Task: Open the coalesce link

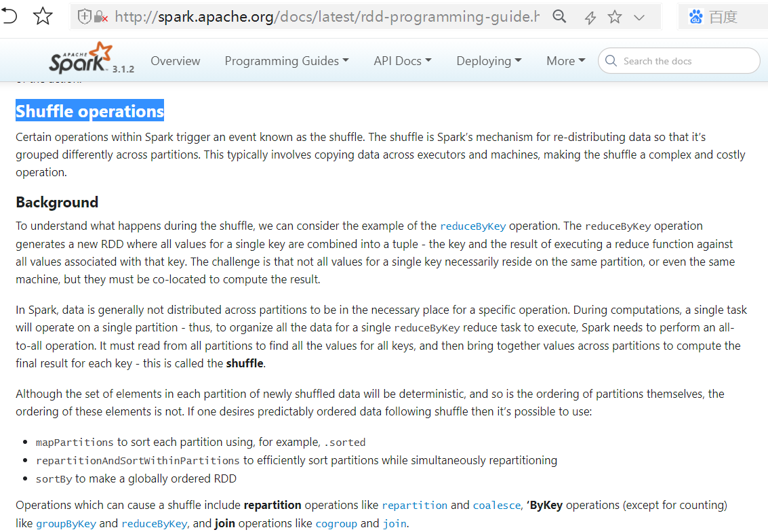Action: pos(497,505)
